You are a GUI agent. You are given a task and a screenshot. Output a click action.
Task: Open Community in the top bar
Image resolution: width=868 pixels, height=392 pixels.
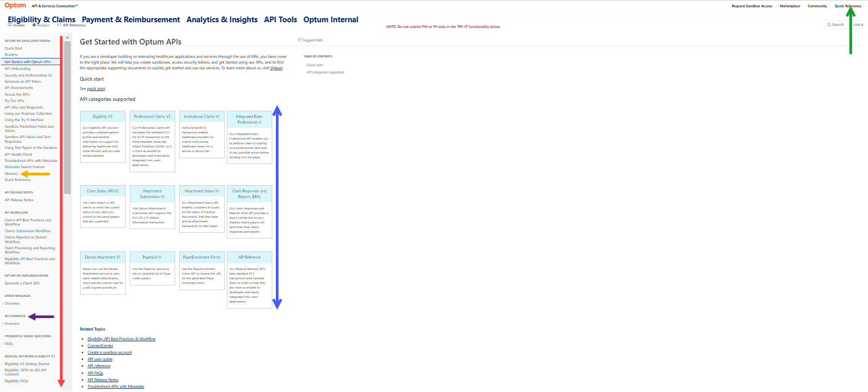tap(817, 6)
